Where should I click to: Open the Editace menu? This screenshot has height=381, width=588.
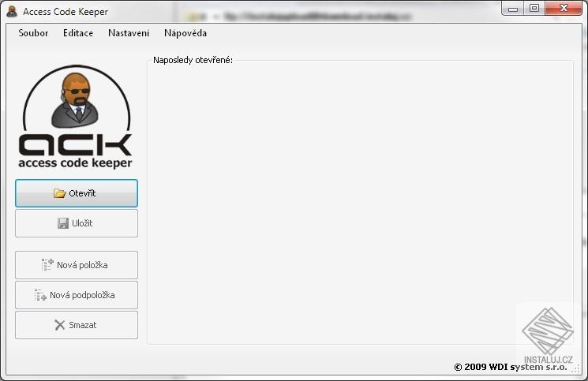tap(78, 33)
